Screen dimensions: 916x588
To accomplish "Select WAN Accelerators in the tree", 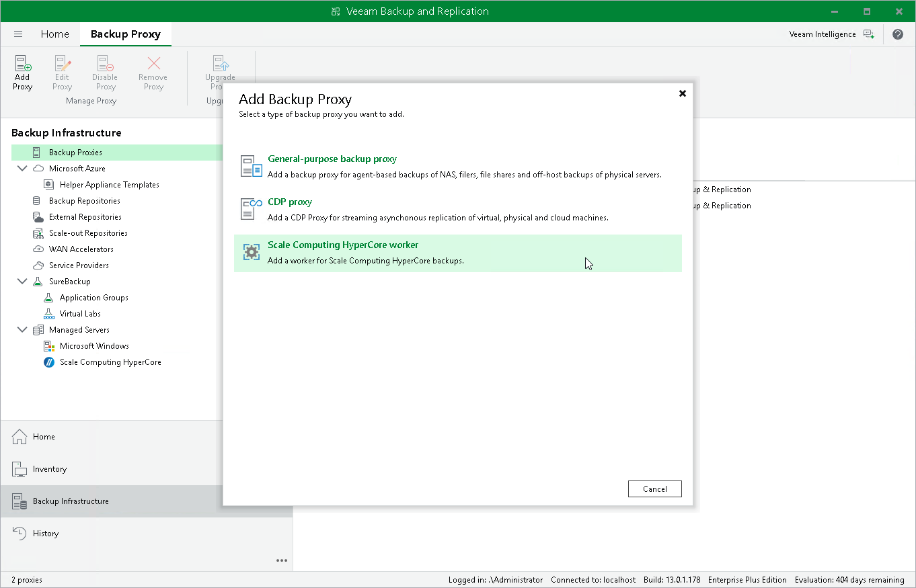I will tap(81, 249).
